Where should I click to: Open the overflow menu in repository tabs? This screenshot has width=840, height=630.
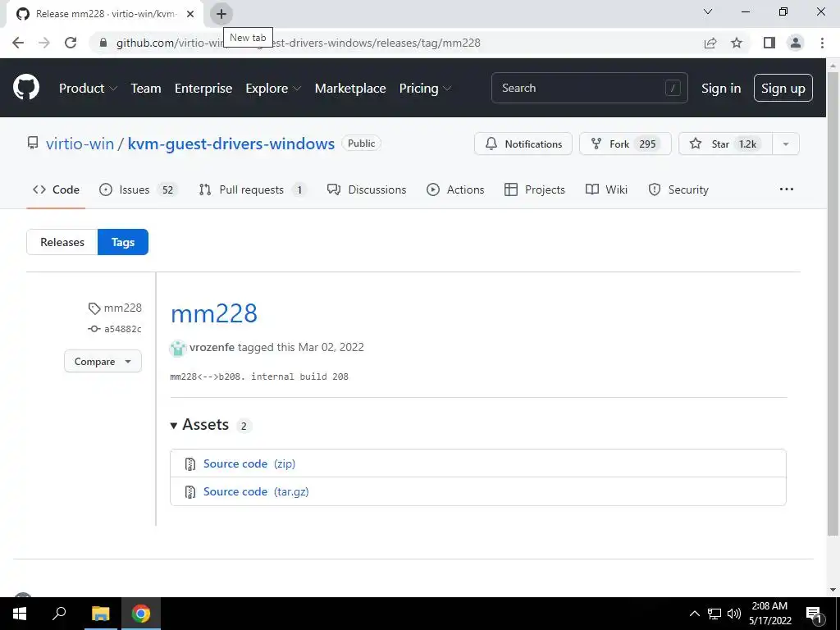787,189
